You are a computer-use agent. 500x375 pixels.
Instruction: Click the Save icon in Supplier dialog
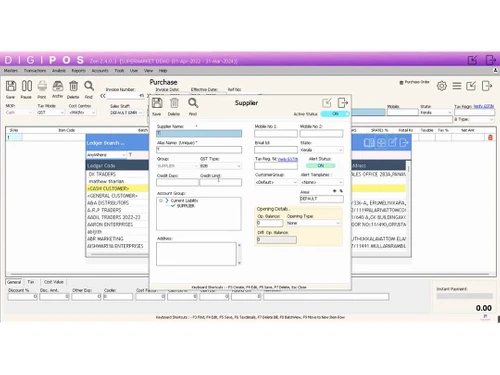click(157, 103)
